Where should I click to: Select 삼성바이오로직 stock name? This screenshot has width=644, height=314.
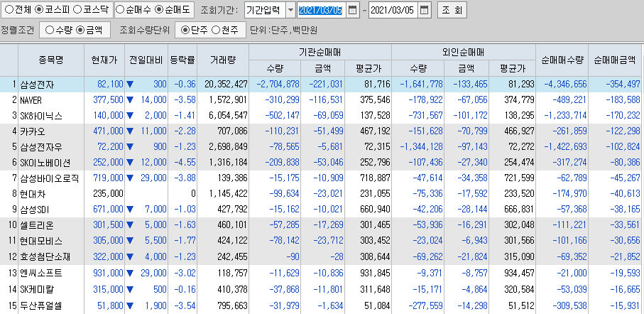click(49, 179)
